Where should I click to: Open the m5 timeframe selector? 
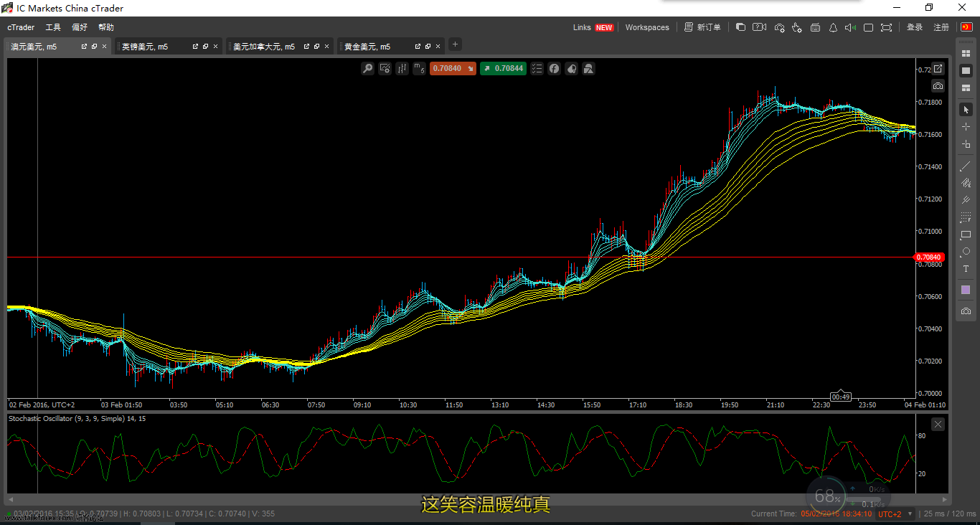(420, 69)
